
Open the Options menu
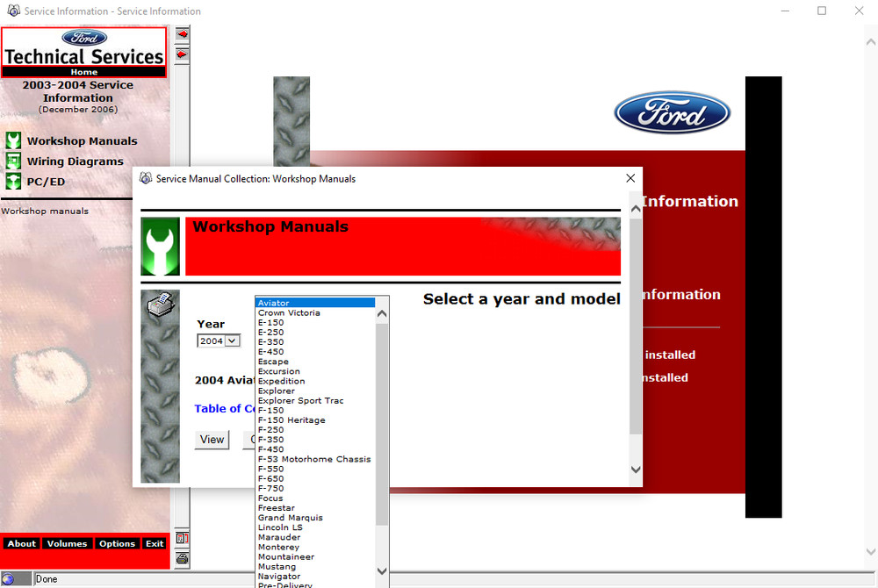click(117, 543)
